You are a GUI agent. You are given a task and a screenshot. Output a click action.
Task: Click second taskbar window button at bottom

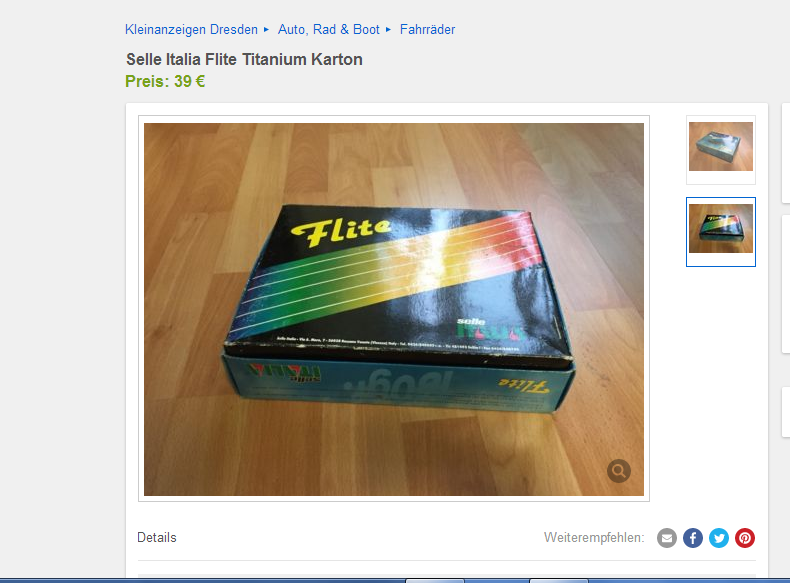click(559, 581)
